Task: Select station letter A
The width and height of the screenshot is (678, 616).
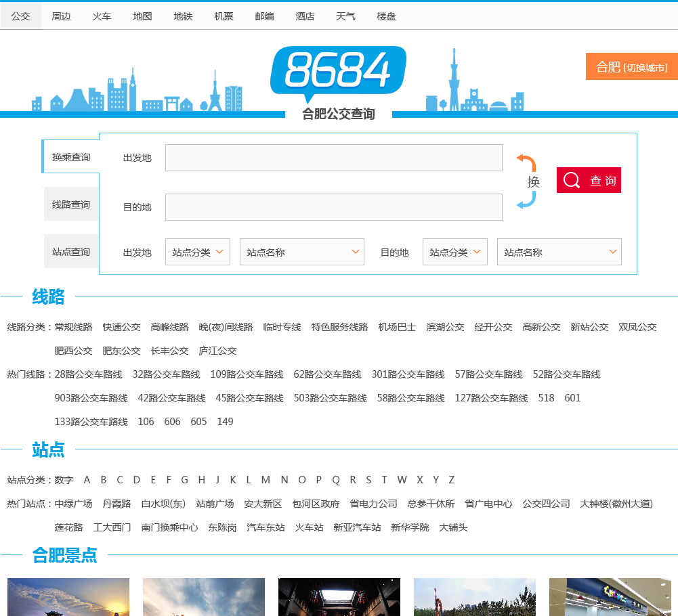Action: (87, 480)
